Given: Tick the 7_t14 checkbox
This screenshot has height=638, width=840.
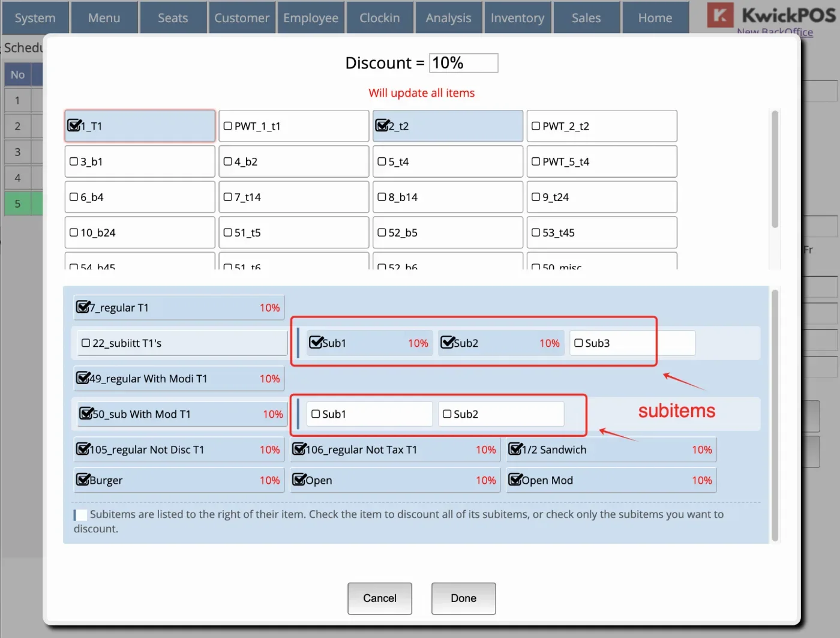Looking at the screenshot, I should coord(228,197).
